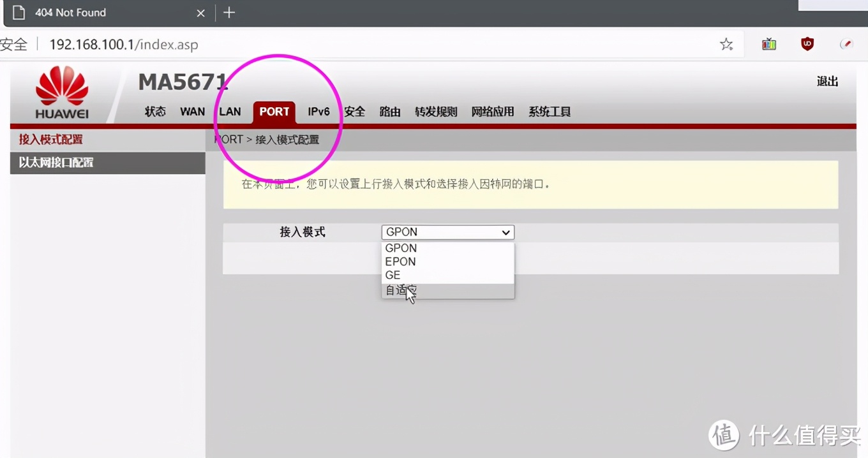Choose GPON from the dropdown list

click(448, 248)
